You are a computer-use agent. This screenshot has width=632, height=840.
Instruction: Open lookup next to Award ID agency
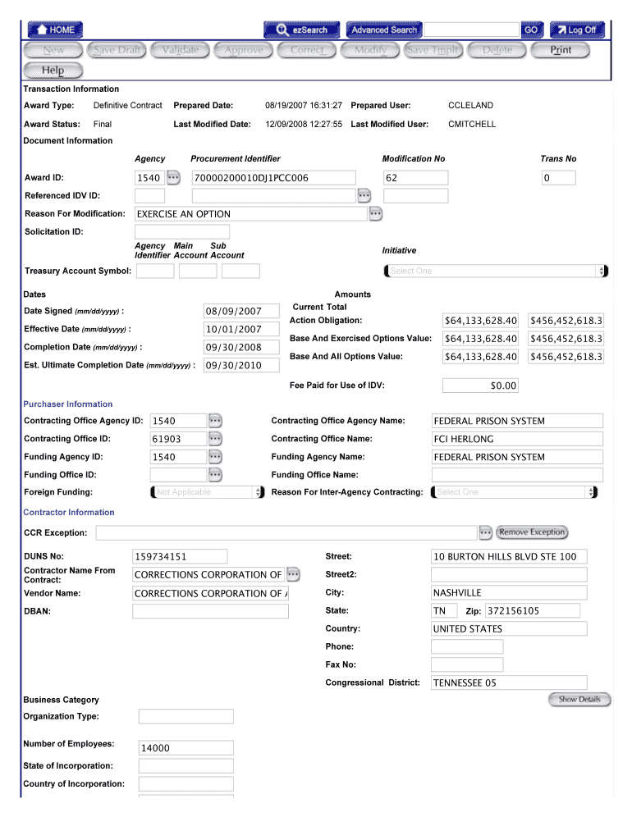point(174,177)
